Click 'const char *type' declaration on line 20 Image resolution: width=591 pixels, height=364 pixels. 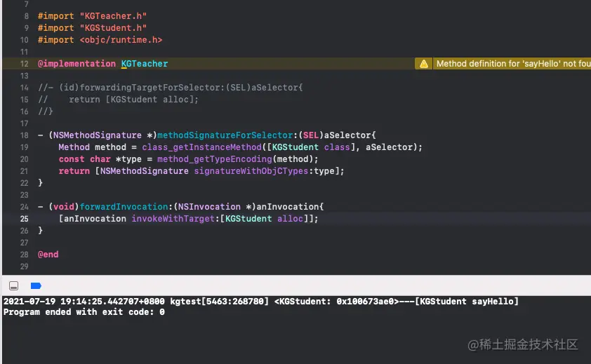click(100, 159)
